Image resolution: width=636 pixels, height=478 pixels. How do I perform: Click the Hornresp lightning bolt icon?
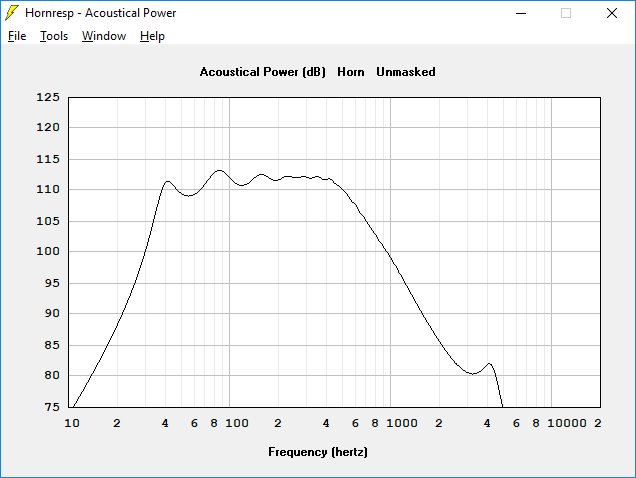pos(12,13)
